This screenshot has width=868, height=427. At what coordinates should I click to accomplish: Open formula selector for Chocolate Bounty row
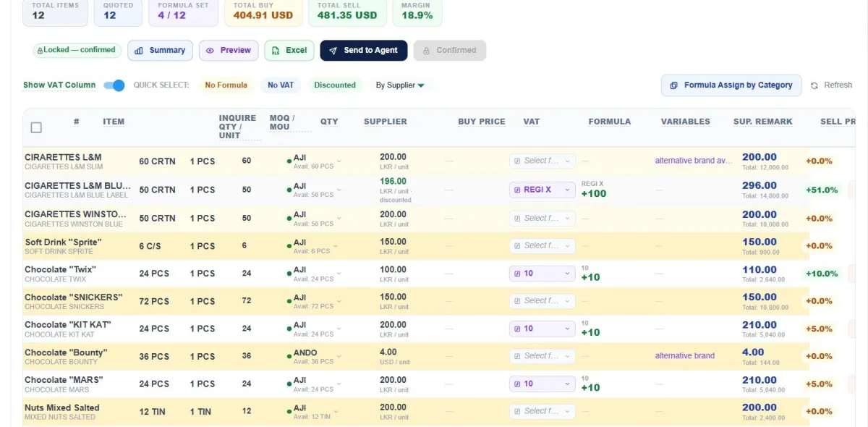point(542,356)
